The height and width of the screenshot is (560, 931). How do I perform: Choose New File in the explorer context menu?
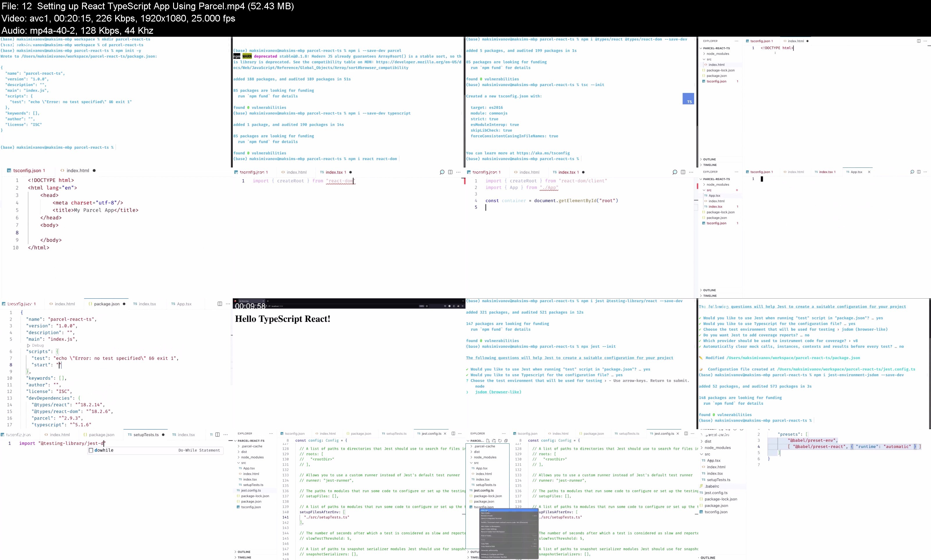tap(509, 511)
